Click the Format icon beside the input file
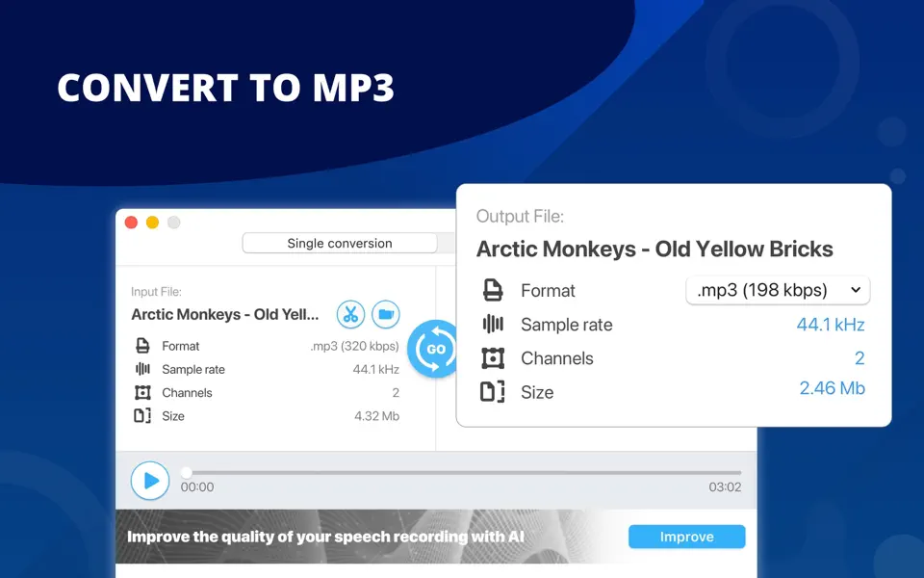The height and width of the screenshot is (578, 924). point(141,346)
